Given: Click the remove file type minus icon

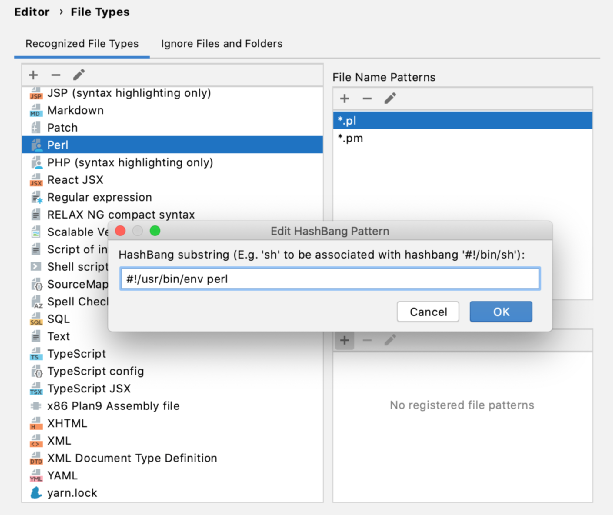Looking at the screenshot, I should pos(56,75).
